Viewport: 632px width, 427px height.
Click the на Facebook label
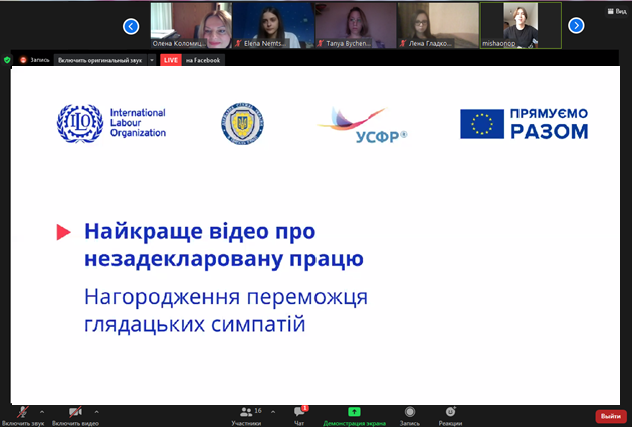[x=203, y=60]
